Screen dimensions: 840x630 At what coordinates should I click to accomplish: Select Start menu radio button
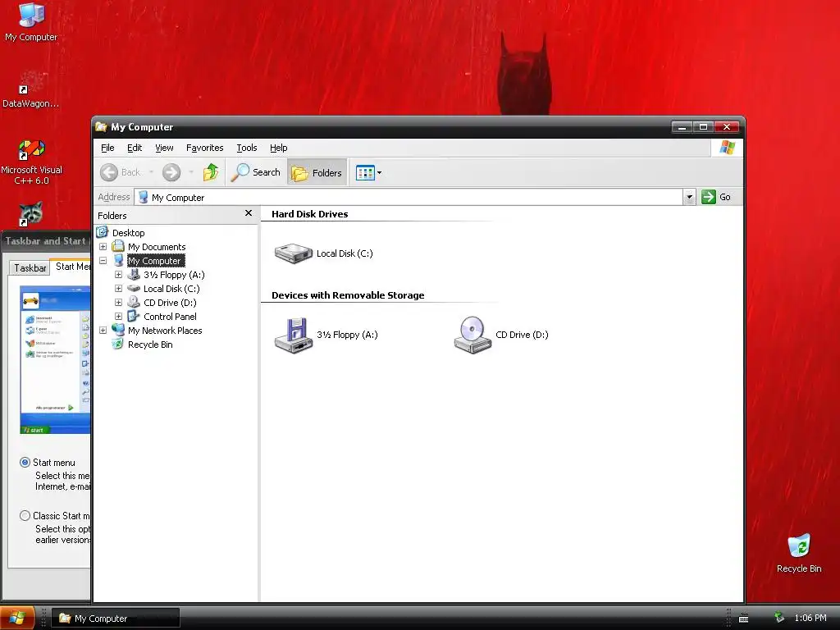(25, 463)
